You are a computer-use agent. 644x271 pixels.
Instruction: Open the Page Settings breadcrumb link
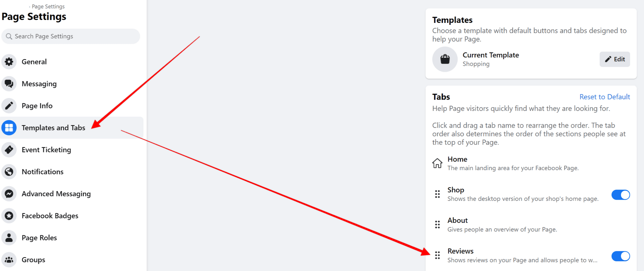pyautogui.click(x=48, y=6)
